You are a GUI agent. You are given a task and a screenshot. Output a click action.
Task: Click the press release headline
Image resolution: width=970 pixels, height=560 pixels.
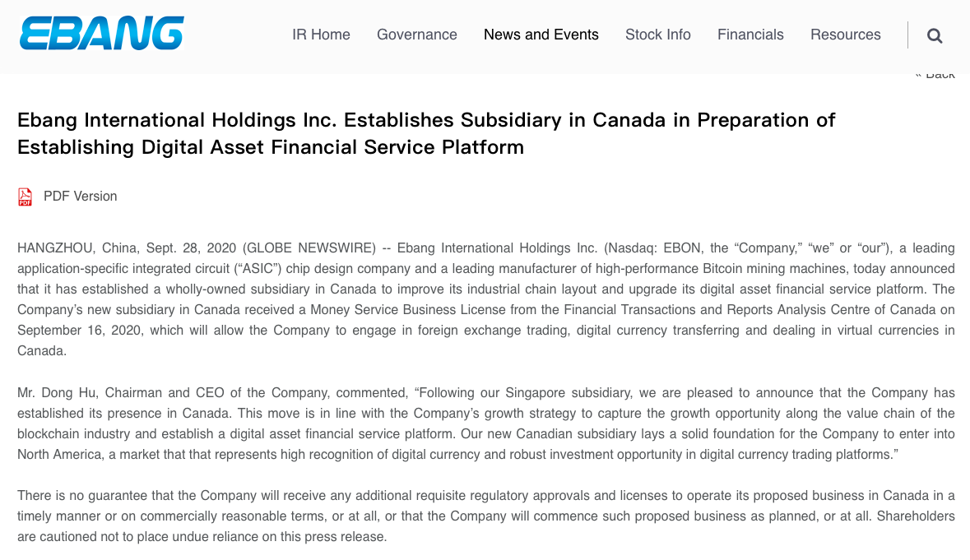(x=426, y=133)
